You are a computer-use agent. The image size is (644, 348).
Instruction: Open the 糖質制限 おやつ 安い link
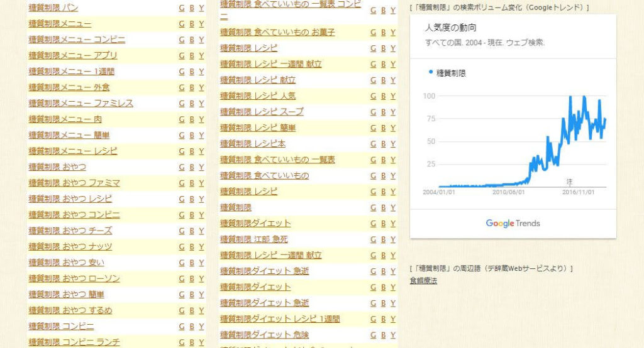pyautogui.click(x=66, y=263)
